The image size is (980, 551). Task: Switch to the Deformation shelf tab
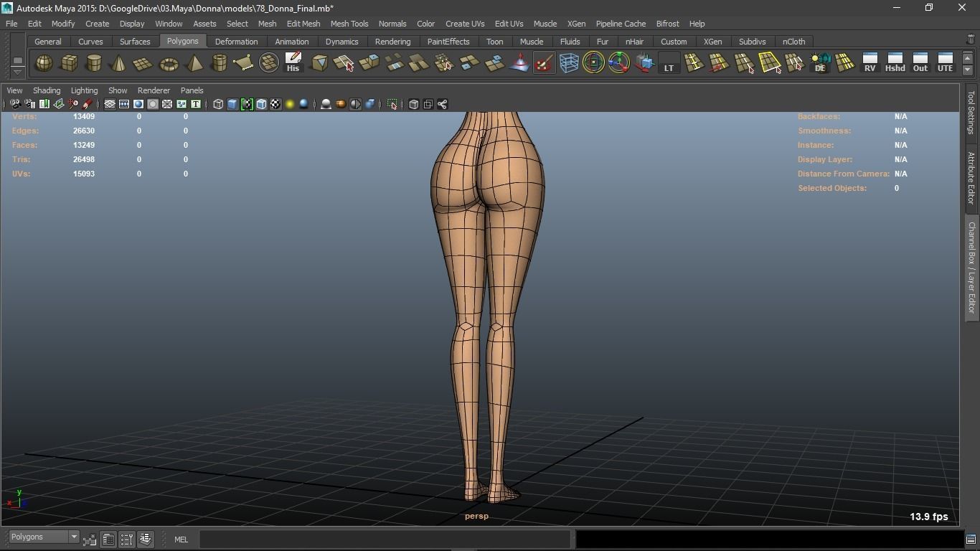[236, 42]
